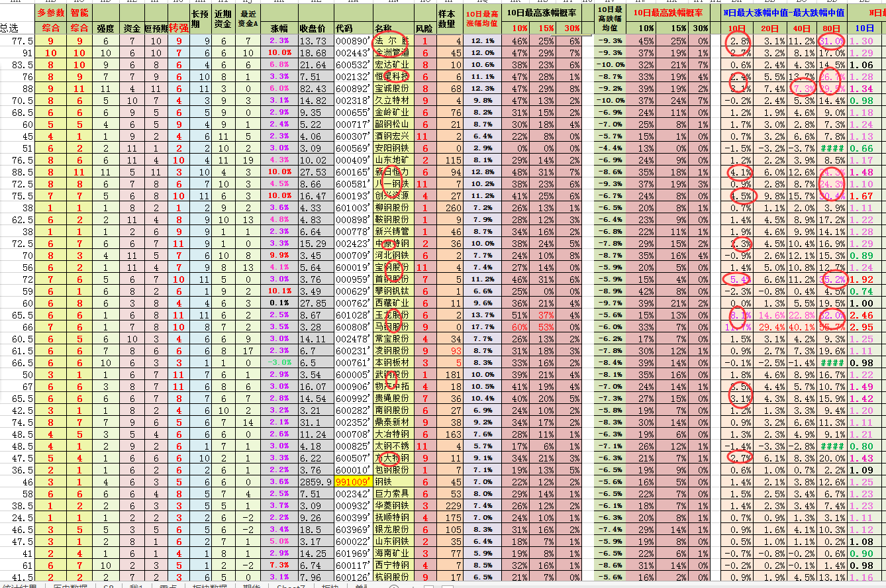
Task: Click the 金岭矿业 name cell
Action: 393,112
